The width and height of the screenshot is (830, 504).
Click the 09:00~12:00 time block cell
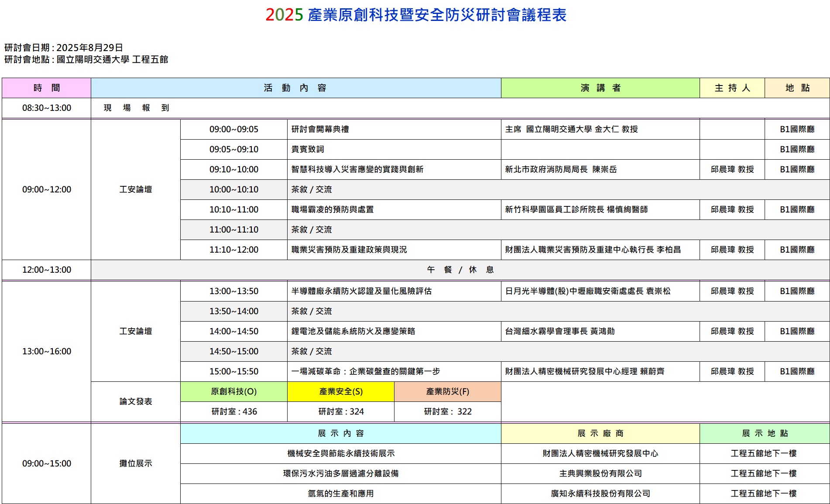tap(47, 189)
